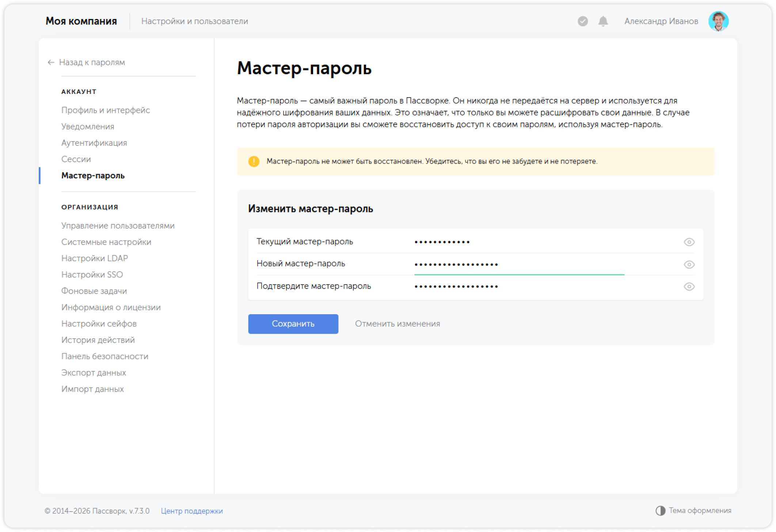The height and width of the screenshot is (532, 776).
Task: Click Отменить изменения link
Action: [397, 324]
